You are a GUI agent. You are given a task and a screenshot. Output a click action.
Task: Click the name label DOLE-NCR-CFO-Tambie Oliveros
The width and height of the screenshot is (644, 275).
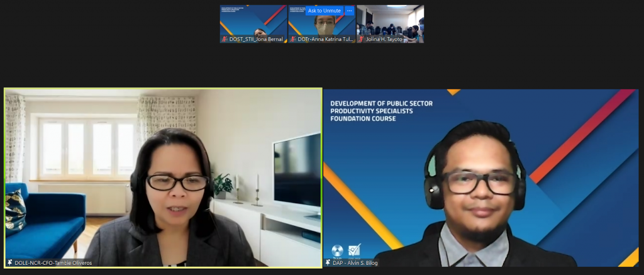tap(53, 263)
